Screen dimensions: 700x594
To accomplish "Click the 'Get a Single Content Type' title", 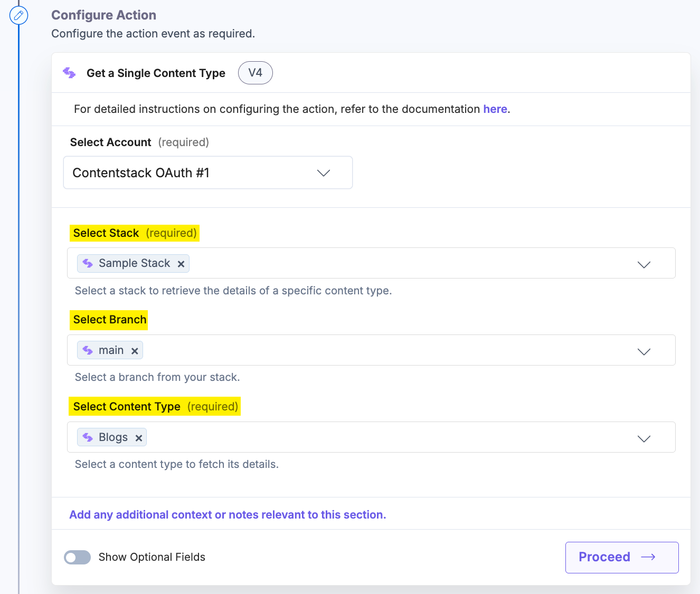I will (156, 73).
